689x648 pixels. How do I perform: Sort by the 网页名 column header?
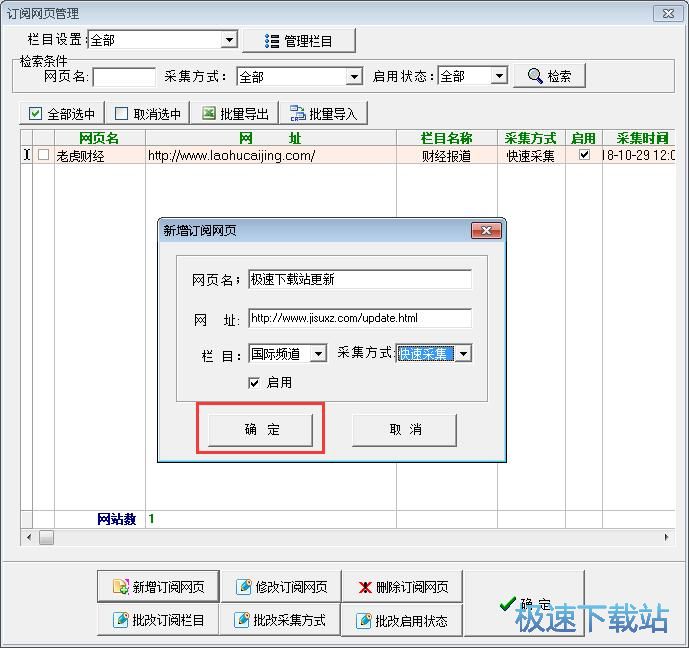point(100,138)
